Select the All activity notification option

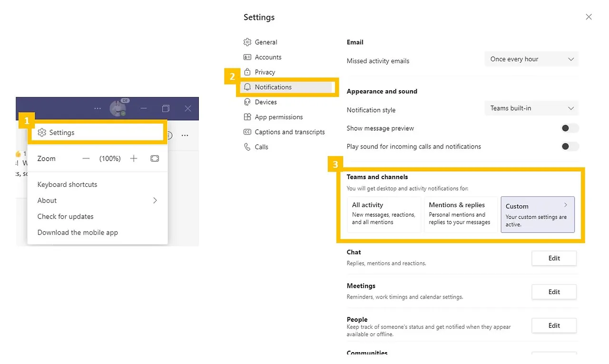384,214
